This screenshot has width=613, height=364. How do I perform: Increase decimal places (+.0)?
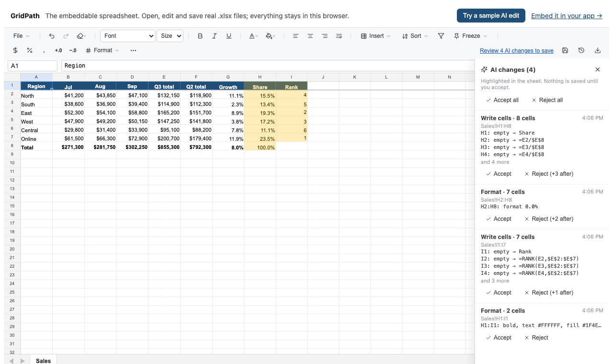click(58, 50)
